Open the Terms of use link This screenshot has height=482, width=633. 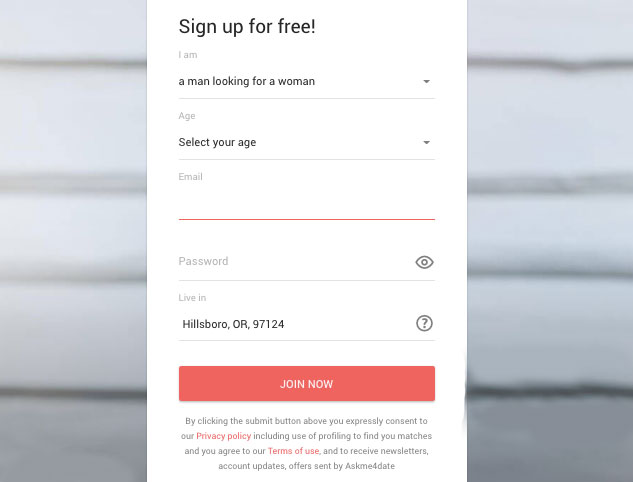click(293, 451)
